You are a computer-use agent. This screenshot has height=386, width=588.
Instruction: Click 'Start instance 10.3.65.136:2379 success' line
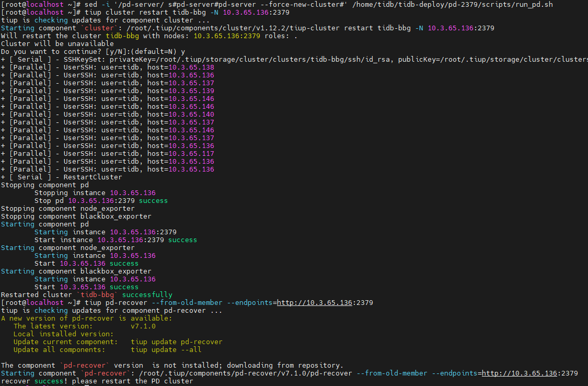116,240
